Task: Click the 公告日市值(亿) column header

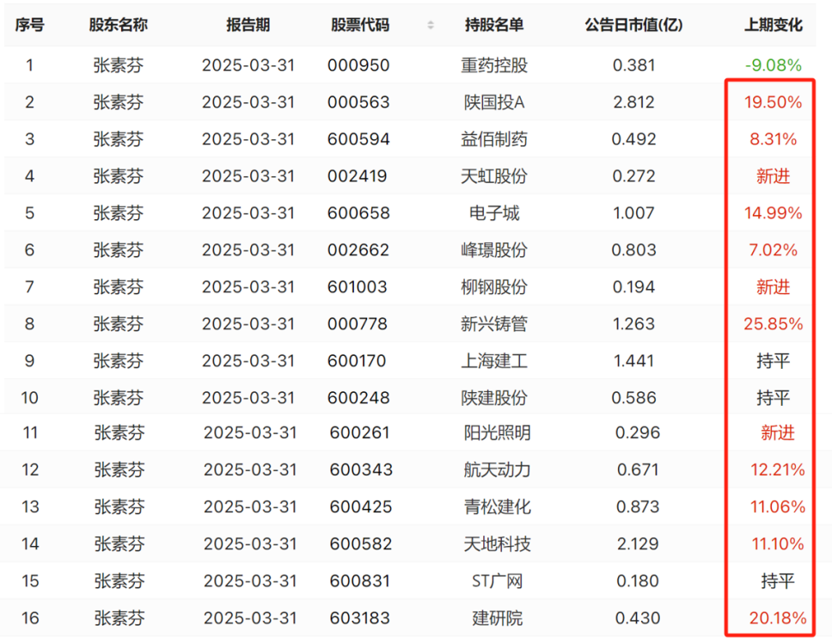Action: click(x=633, y=25)
